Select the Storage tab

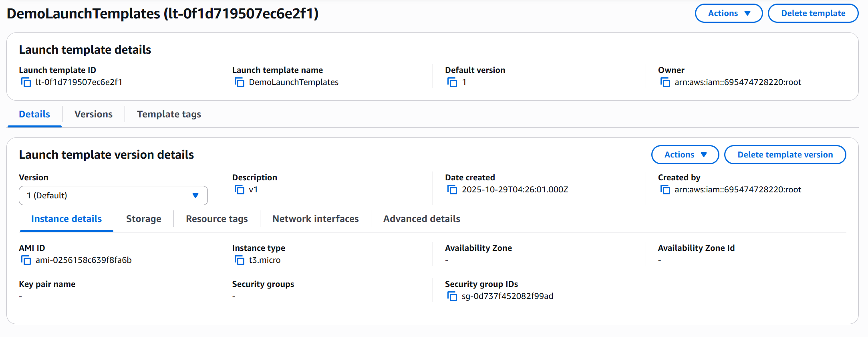click(x=143, y=219)
